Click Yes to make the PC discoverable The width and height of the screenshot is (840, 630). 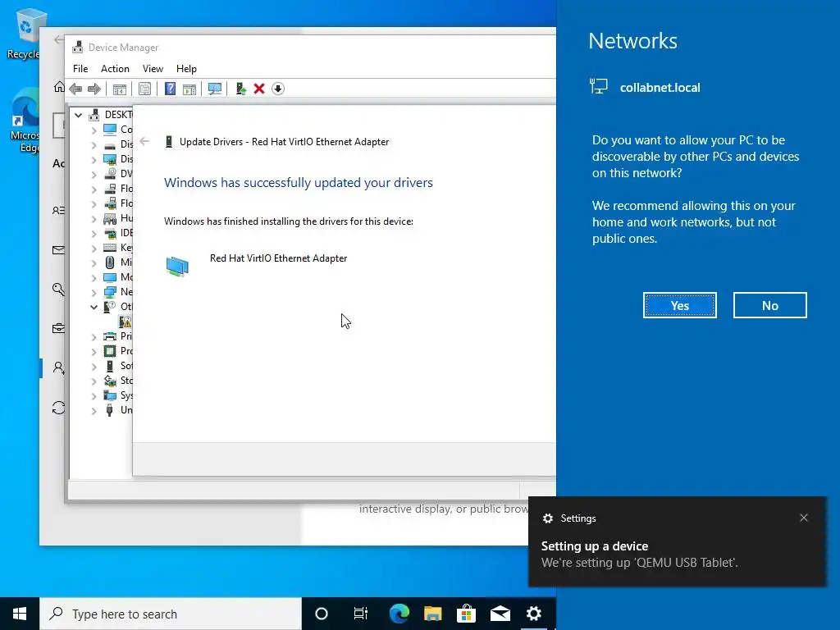[680, 305]
